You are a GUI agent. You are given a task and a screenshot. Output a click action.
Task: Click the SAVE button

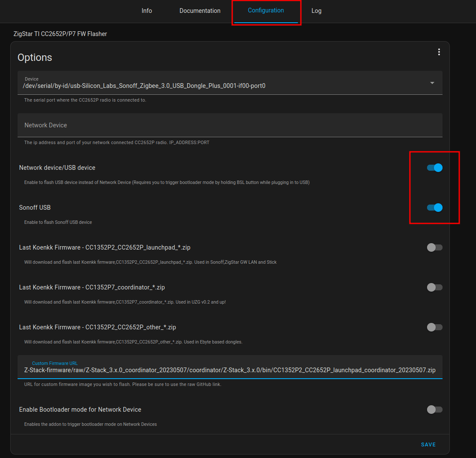point(428,444)
